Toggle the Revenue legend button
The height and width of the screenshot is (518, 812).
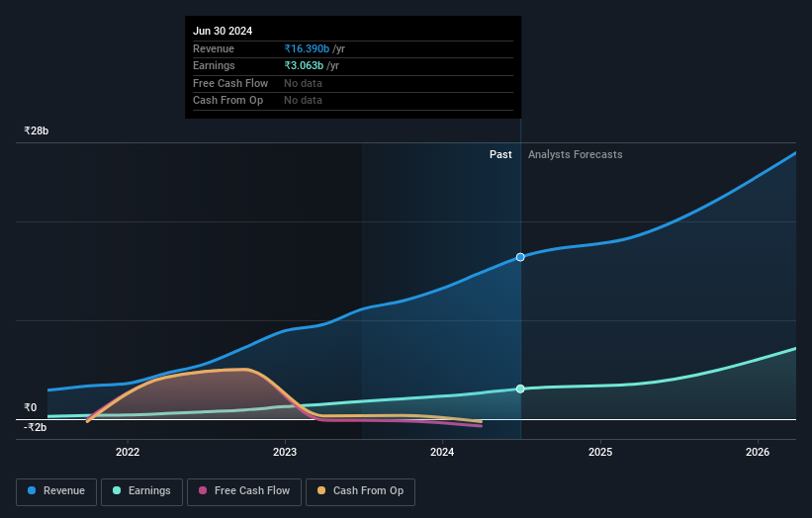[x=56, y=491]
